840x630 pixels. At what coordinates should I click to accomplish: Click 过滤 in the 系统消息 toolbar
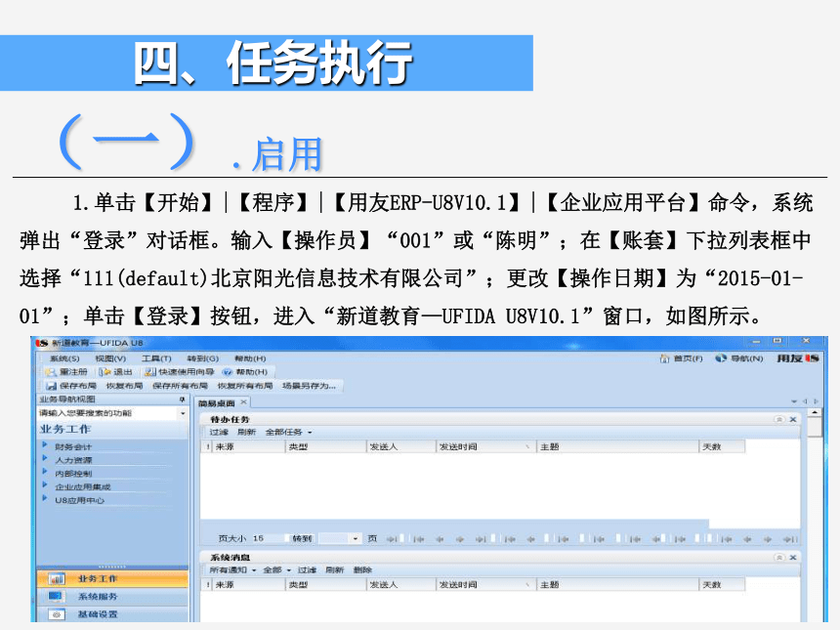coord(307,570)
